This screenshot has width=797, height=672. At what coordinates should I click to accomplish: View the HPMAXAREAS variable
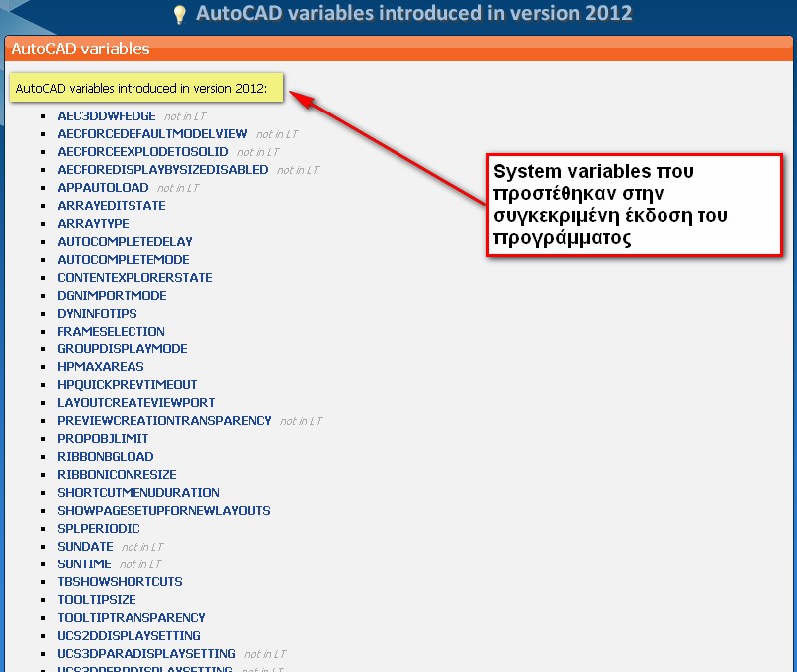[x=101, y=366]
